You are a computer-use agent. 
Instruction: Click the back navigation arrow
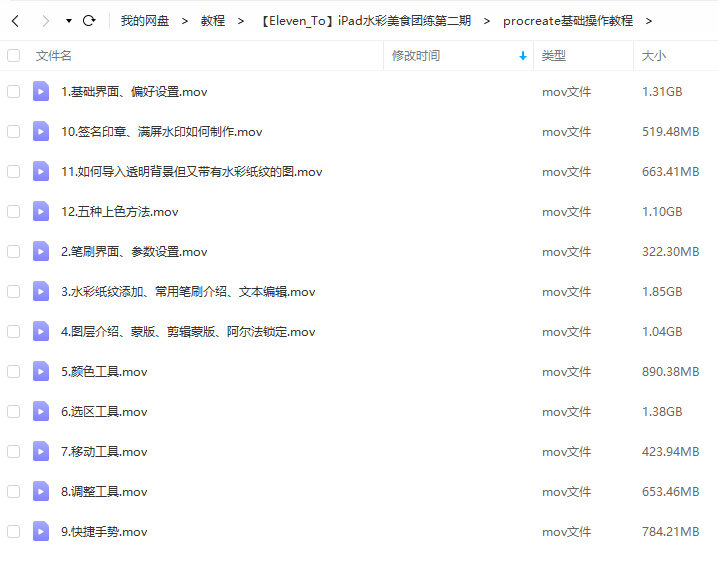[x=16, y=20]
